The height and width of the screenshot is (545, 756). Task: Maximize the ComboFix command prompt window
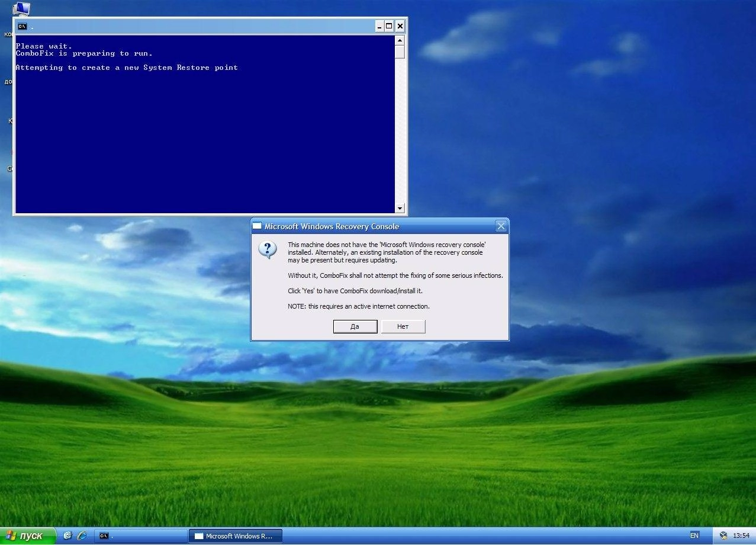tap(389, 26)
